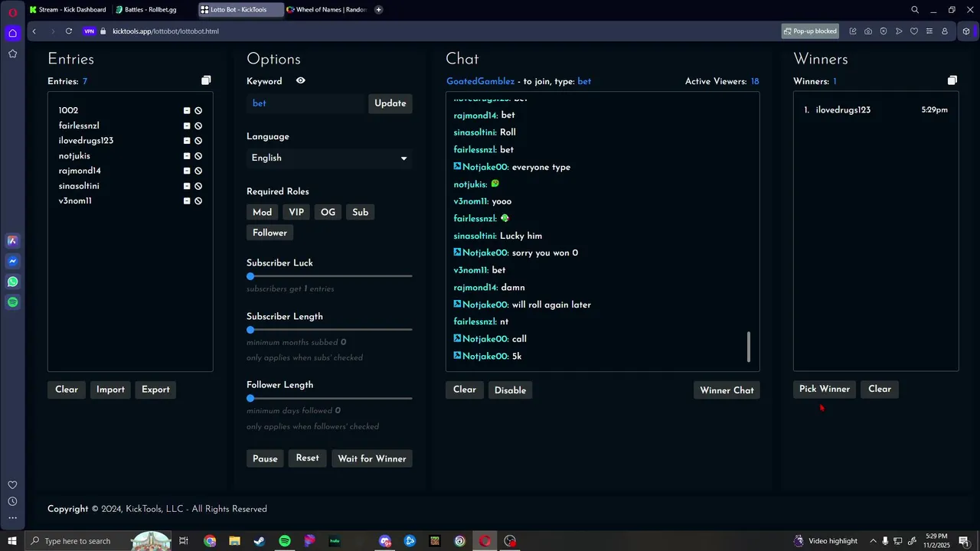Ban sinasoltini from entries

(198, 186)
